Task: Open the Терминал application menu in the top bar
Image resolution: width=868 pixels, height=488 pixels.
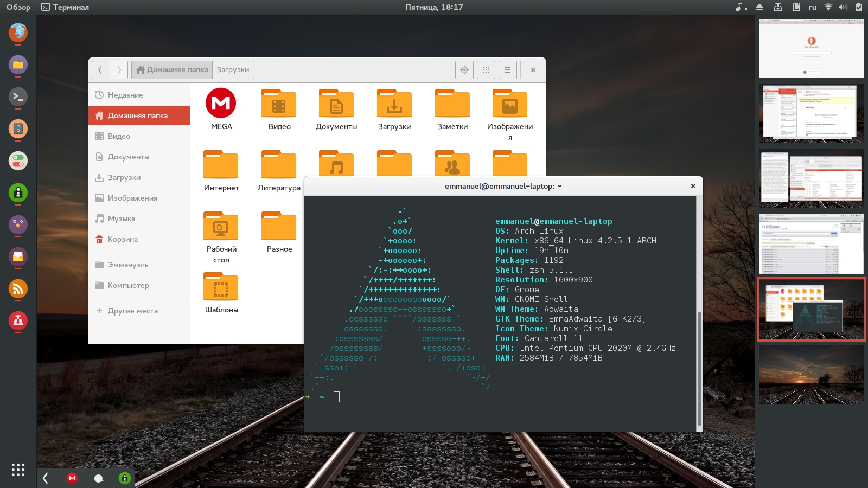Action: click(65, 7)
